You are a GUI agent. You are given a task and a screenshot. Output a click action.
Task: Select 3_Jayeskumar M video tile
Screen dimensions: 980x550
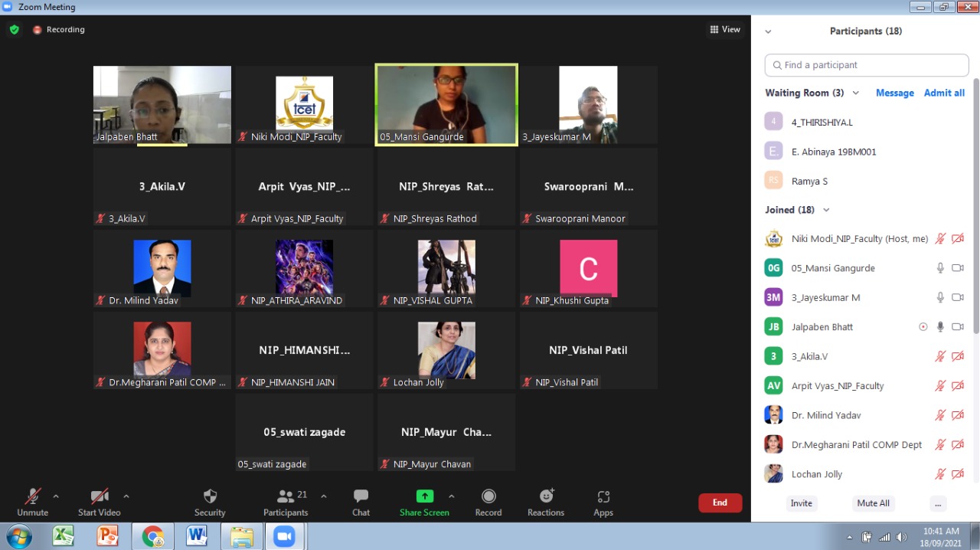[x=589, y=105]
